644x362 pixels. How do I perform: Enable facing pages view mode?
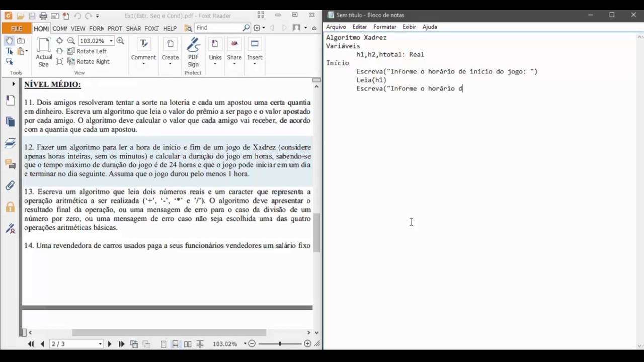[x=188, y=344]
